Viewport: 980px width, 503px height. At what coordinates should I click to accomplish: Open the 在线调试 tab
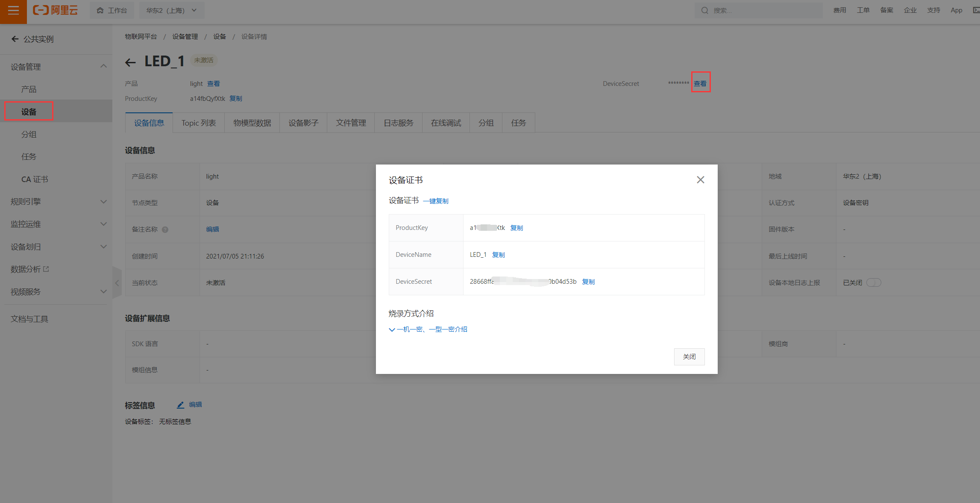pyautogui.click(x=446, y=123)
